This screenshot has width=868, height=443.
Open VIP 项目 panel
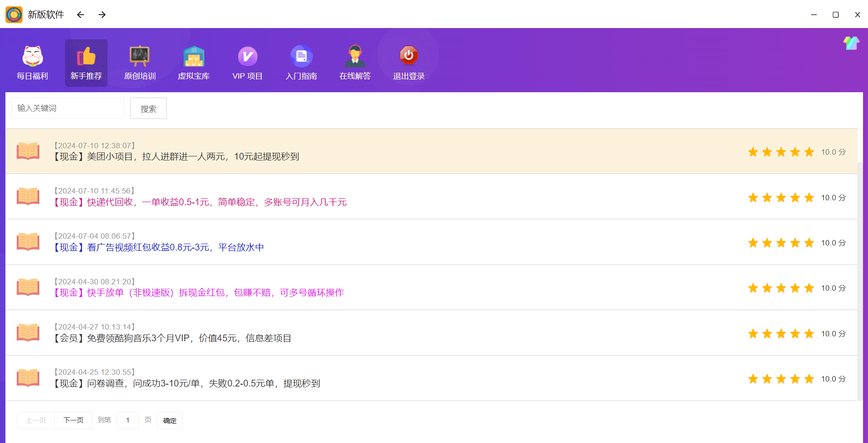pos(247,58)
